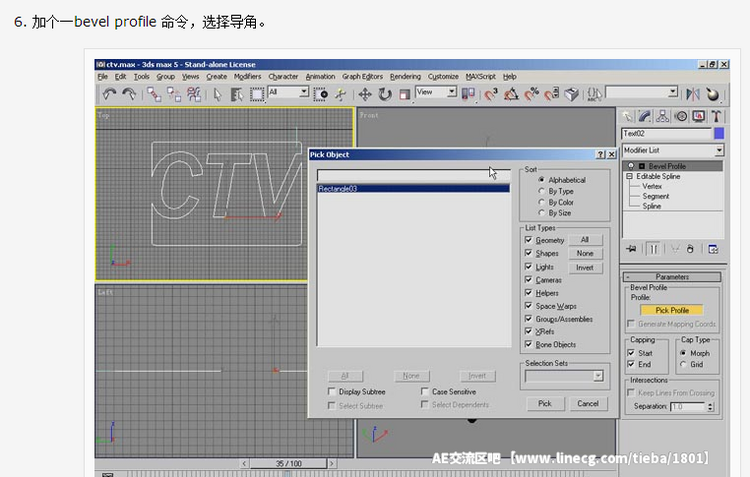Toggle the 3D Snap magnet icon
Screen dimensions: 750x477
coord(490,94)
